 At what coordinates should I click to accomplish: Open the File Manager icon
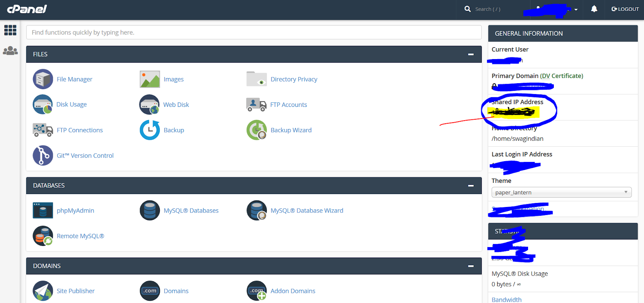point(43,79)
